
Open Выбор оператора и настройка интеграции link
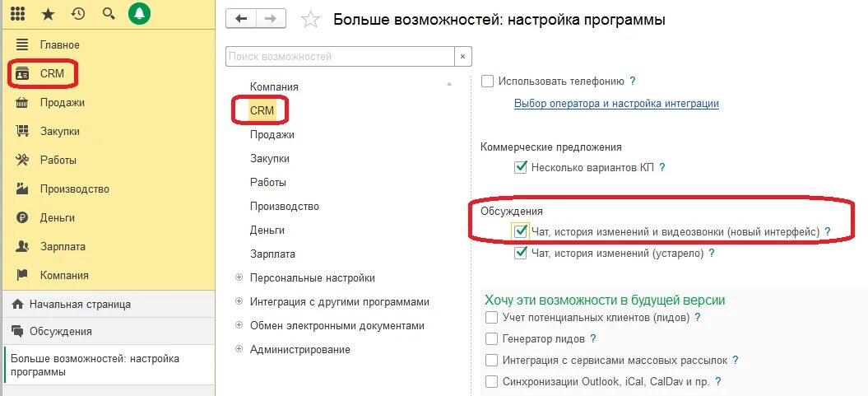(616, 104)
